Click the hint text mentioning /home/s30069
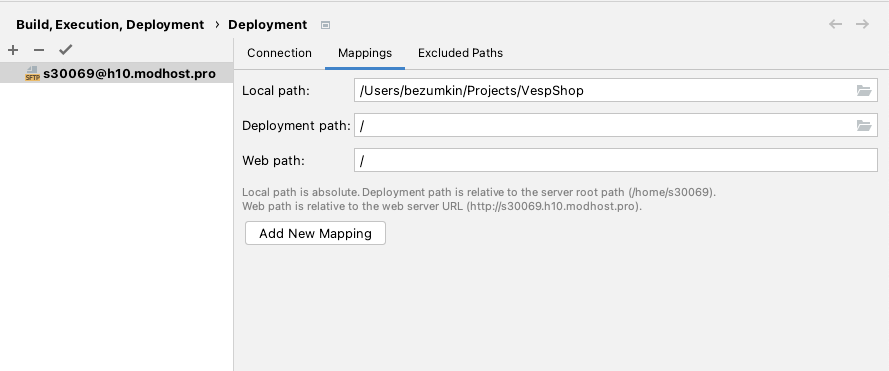 click(x=479, y=192)
